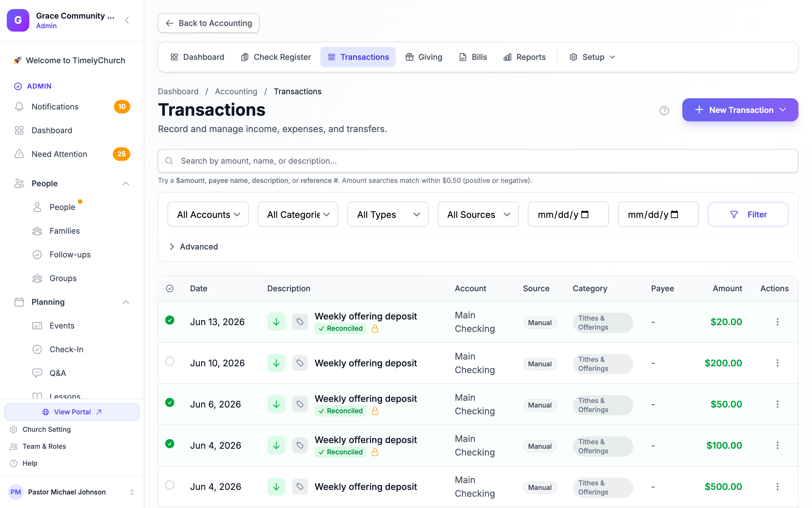
Task: Click the Reconciled badge in the $100.00 row
Action: 340,452
